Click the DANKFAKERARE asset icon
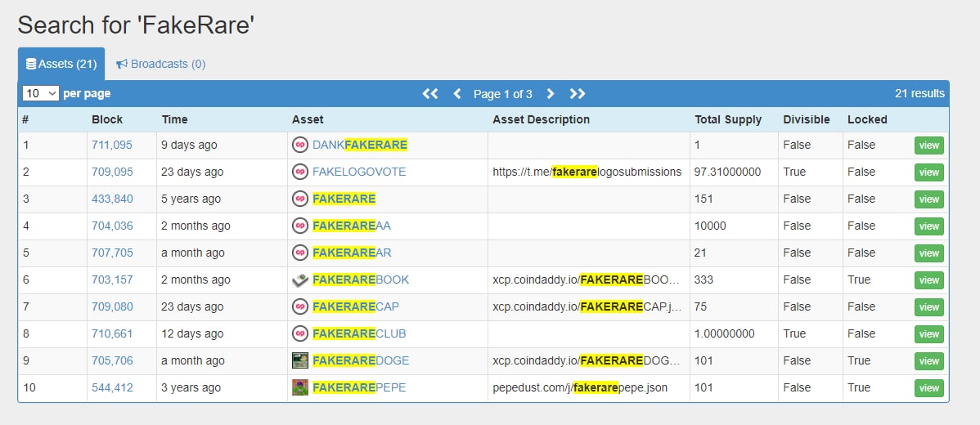 pos(300,145)
